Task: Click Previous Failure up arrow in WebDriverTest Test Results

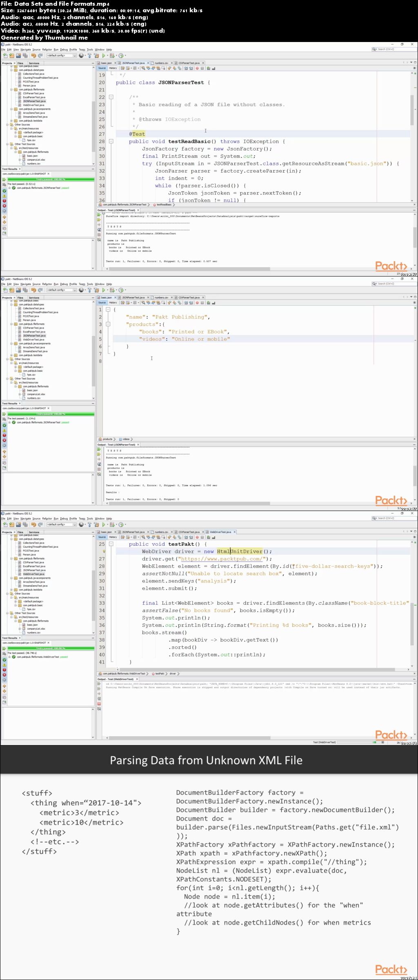Action: [4, 686]
